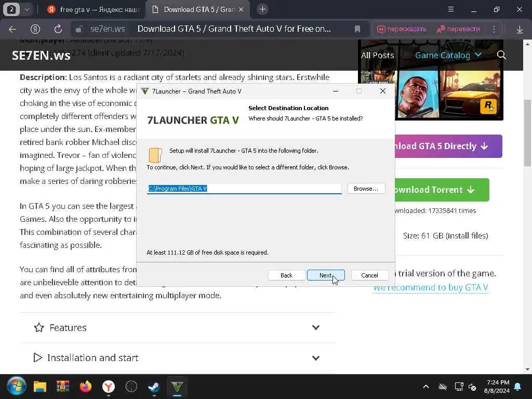Open the tab group counter showing 2

[11, 9]
